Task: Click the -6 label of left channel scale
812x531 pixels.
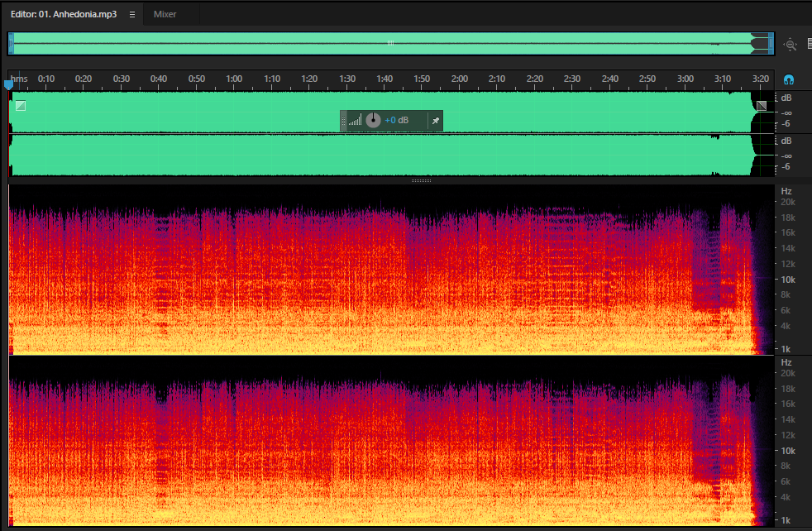Action: click(786, 124)
